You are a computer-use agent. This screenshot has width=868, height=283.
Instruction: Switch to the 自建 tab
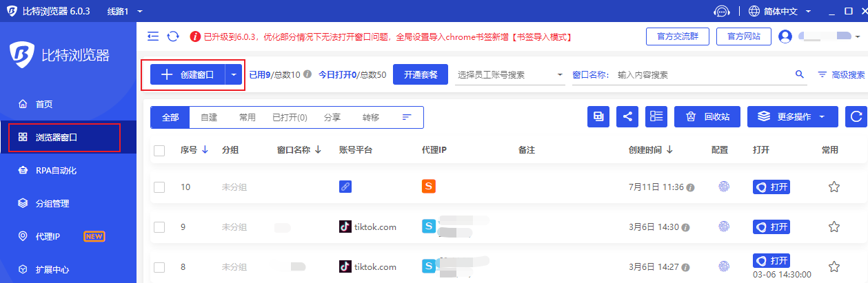(x=209, y=118)
